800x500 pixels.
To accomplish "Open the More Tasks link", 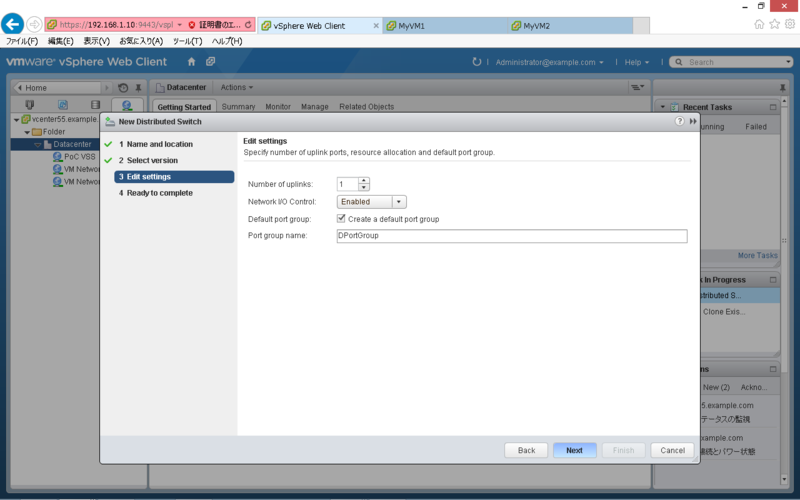I will [758, 256].
